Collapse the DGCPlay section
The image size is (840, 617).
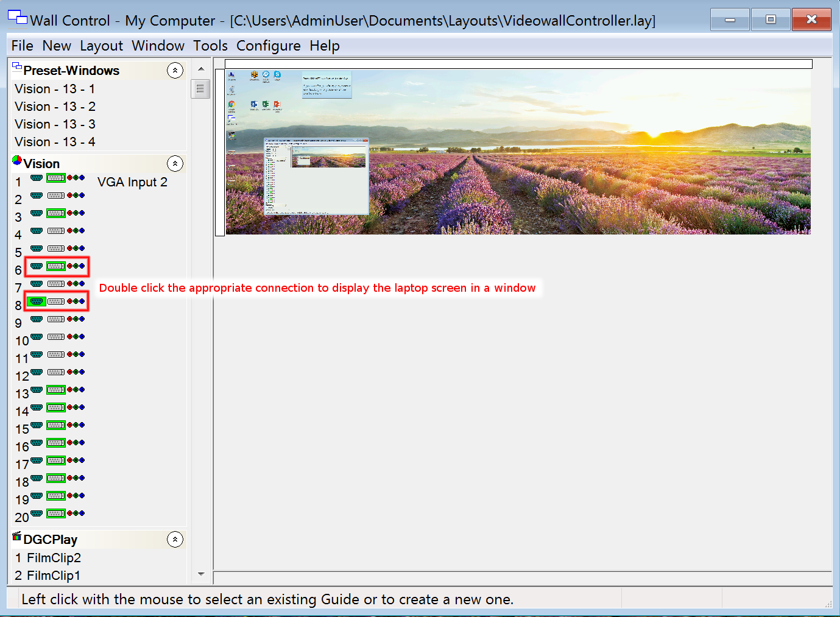pyautogui.click(x=175, y=539)
